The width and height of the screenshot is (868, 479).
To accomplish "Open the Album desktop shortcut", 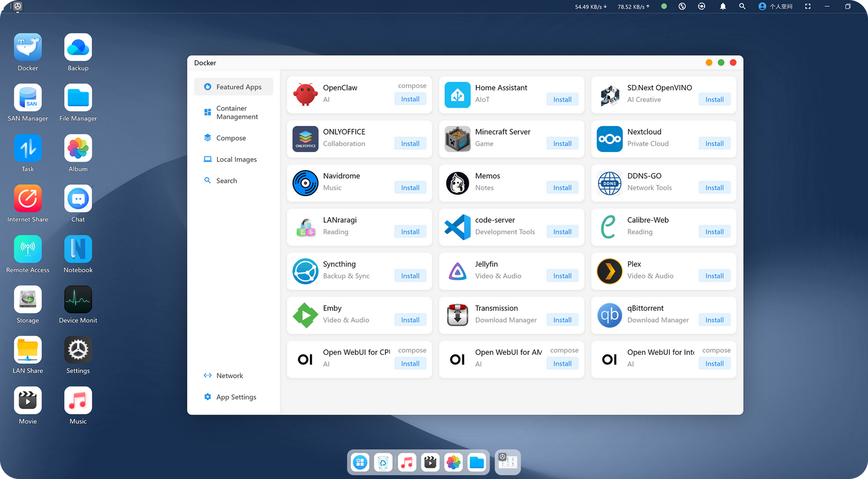I will [78, 148].
